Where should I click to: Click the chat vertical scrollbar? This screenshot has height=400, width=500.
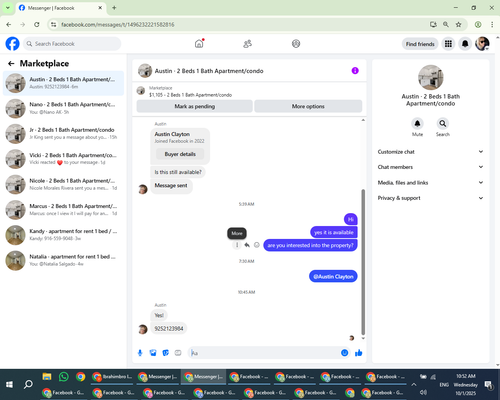[363, 262]
